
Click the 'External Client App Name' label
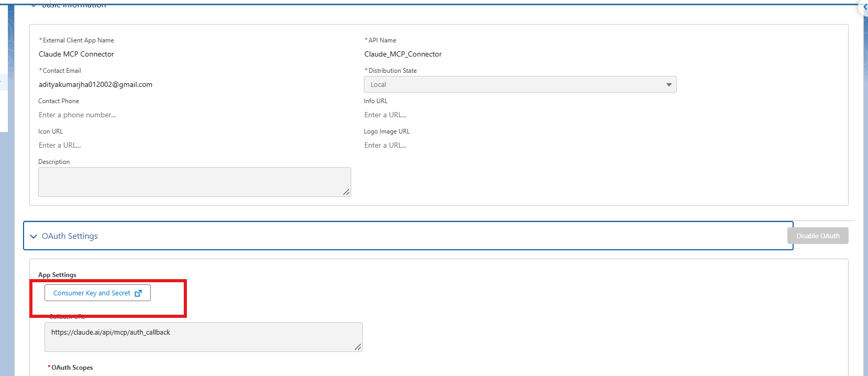coord(79,40)
